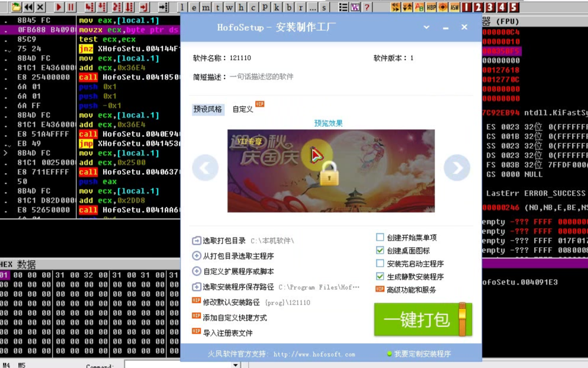Switch to the 预设风格 tab
This screenshot has width=588, height=368.
click(x=208, y=109)
